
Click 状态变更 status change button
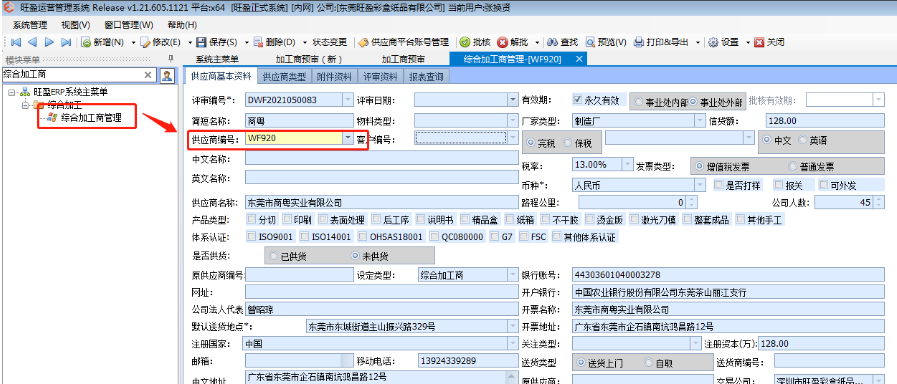click(330, 42)
